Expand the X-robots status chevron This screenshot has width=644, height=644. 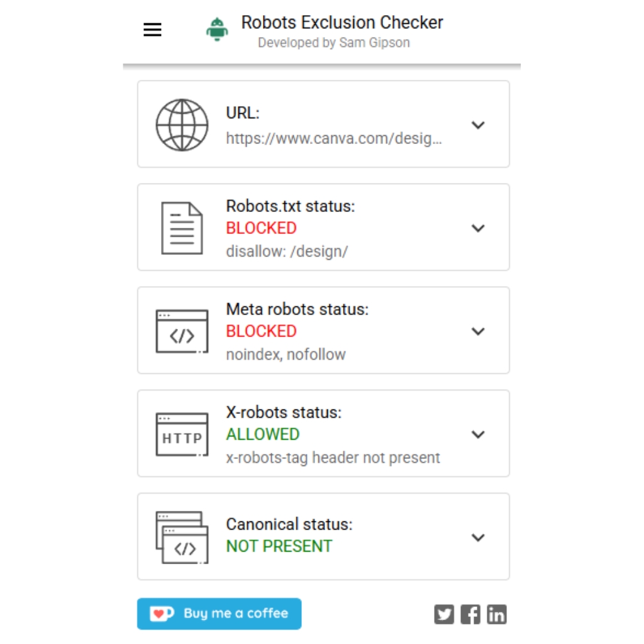coord(478,434)
